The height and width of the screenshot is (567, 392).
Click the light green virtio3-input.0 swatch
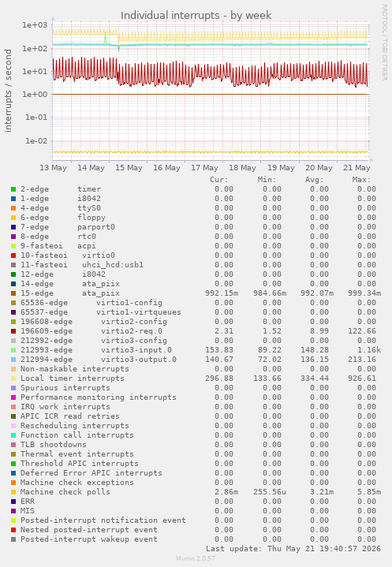[x=13, y=350]
